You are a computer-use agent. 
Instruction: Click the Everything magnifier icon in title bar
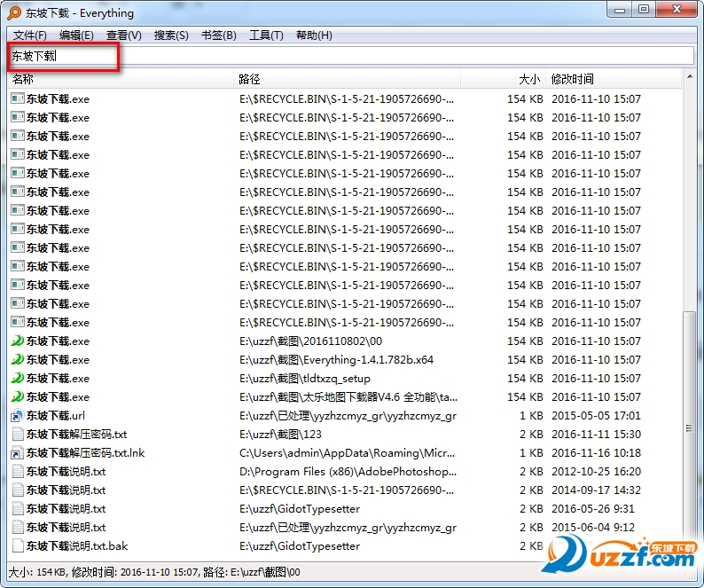pyautogui.click(x=14, y=13)
